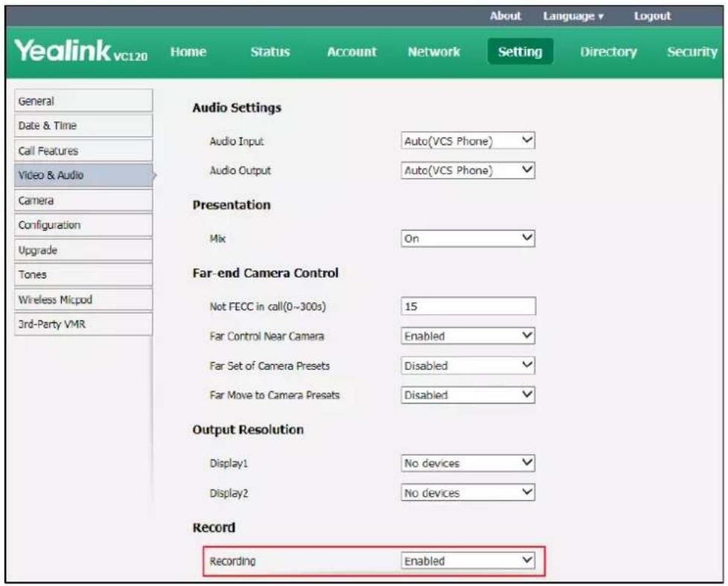Click the Presentation heading

click(x=232, y=205)
